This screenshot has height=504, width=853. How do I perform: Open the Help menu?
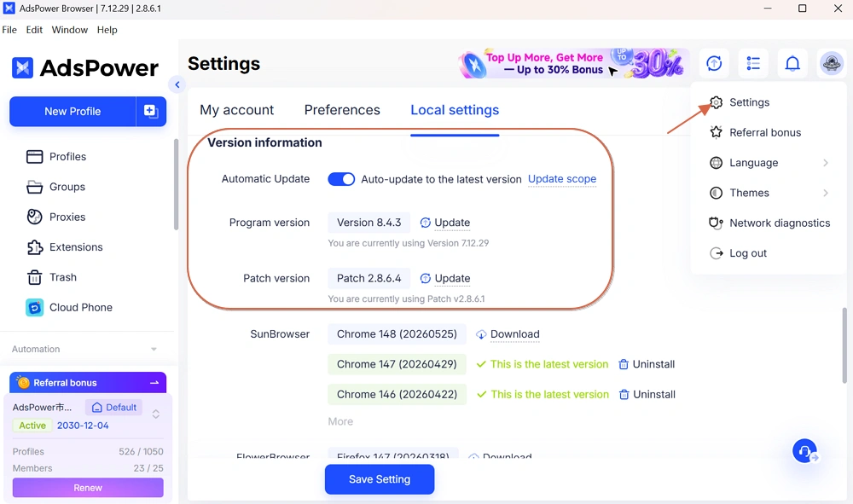[x=107, y=30]
